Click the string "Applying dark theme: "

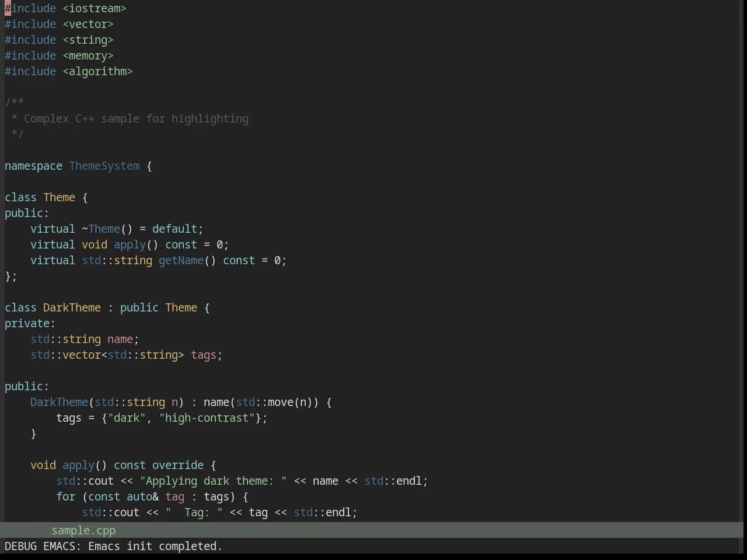(x=213, y=481)
